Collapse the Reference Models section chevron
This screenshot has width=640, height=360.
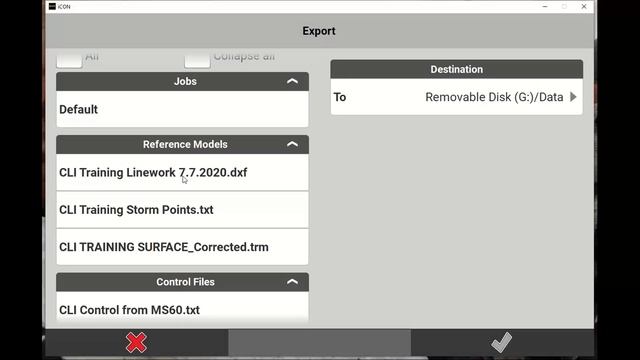tap(292, 144)
